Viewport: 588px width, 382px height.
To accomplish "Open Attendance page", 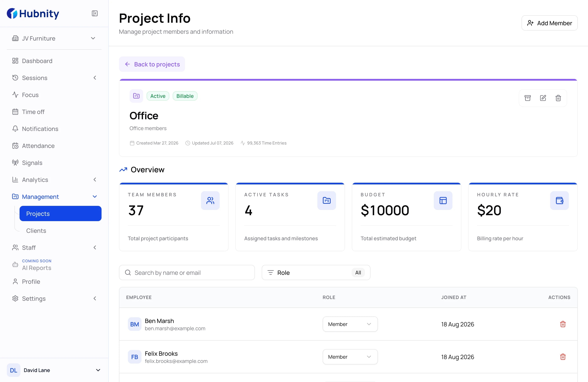I will (x=54, y=146).
